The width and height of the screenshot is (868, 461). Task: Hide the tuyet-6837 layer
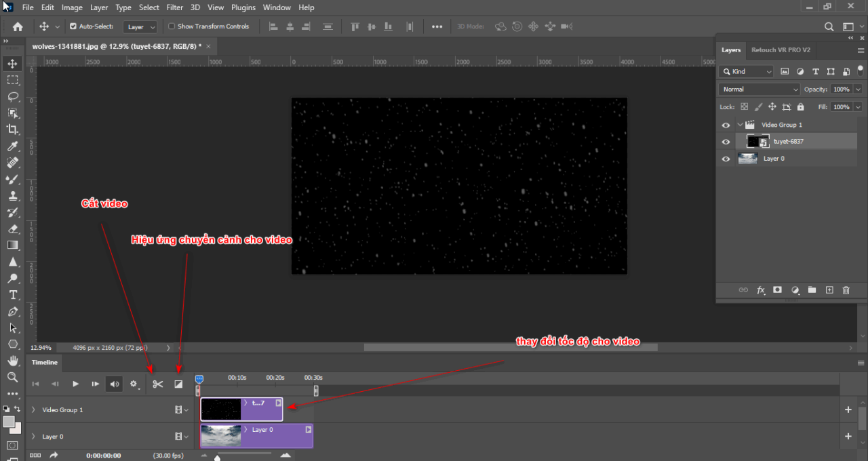point(726,142)
